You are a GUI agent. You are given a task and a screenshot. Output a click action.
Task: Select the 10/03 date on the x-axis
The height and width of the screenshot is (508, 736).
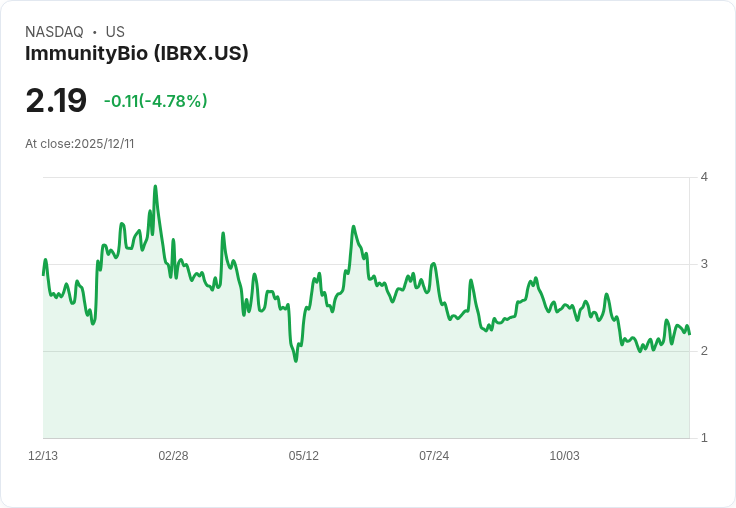pos(564,455)
